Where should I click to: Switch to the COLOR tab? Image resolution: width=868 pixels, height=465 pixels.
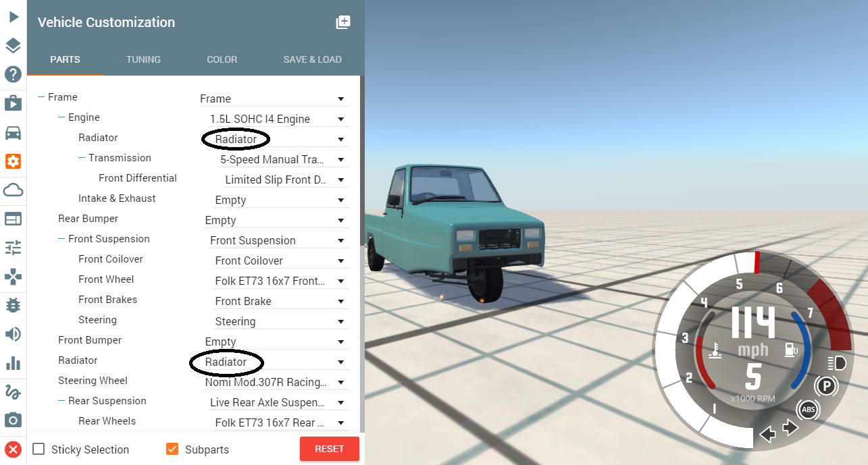(222, 59)
